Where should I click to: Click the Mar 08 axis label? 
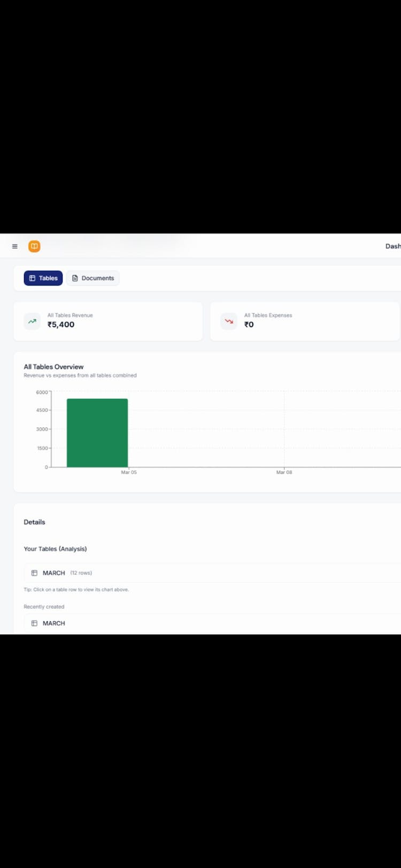coord(284,472)
